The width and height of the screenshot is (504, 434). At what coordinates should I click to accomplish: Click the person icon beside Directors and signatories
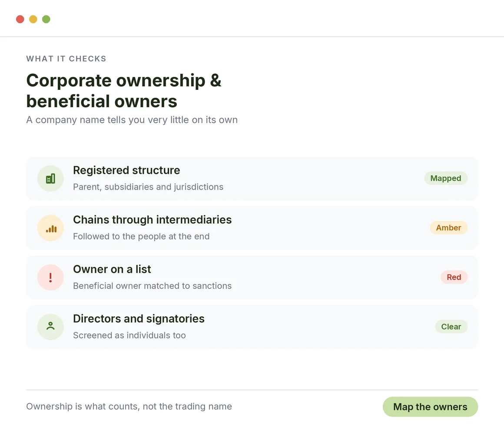[x=50, y=327]
